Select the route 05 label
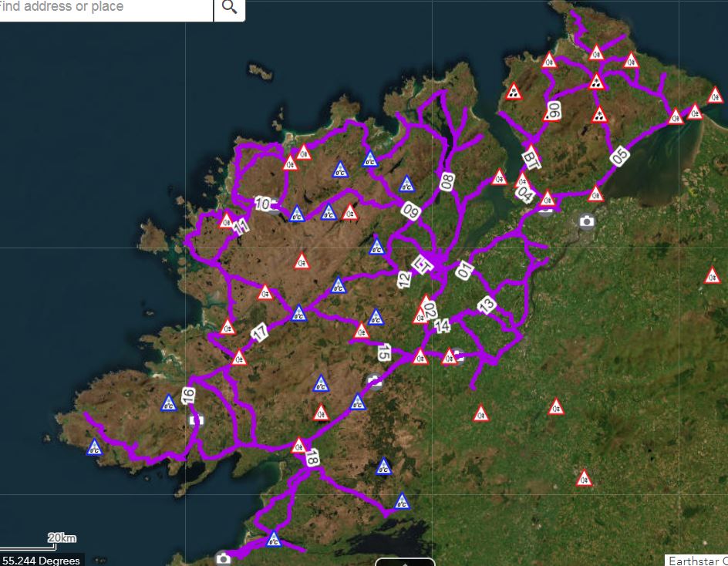The height and width of the screenshot is (566, 728). point(619,157)
